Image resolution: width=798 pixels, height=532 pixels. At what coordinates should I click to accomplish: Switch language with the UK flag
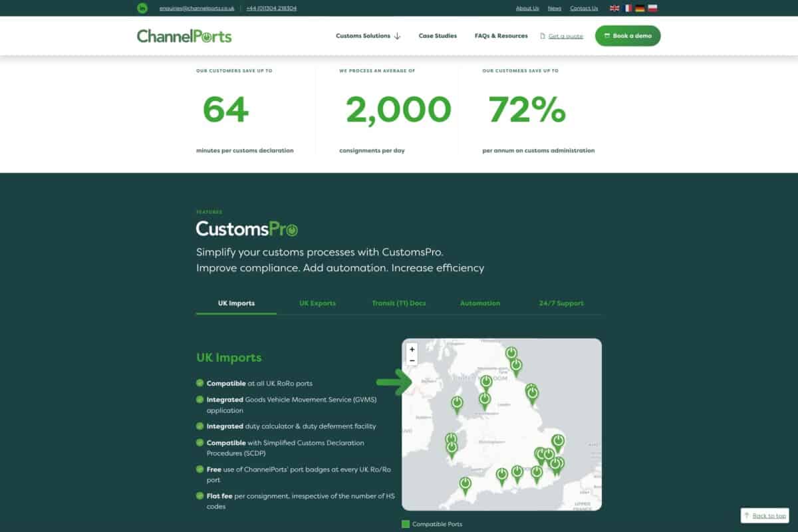pos(614,8)
